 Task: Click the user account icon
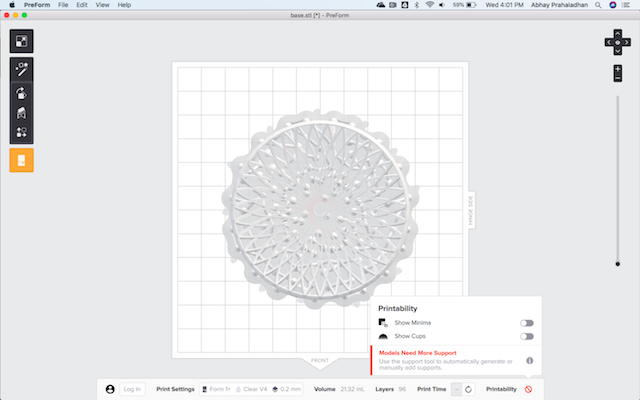(110, 389)
